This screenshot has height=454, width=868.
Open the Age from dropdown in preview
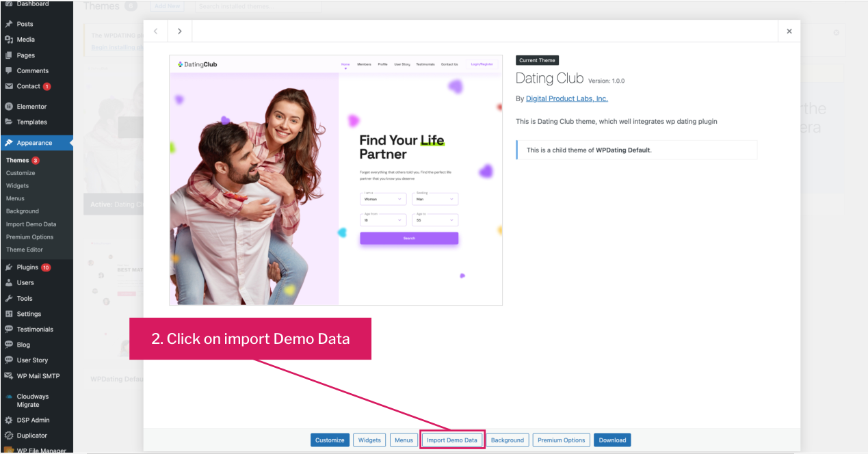[x=383, y=220]
